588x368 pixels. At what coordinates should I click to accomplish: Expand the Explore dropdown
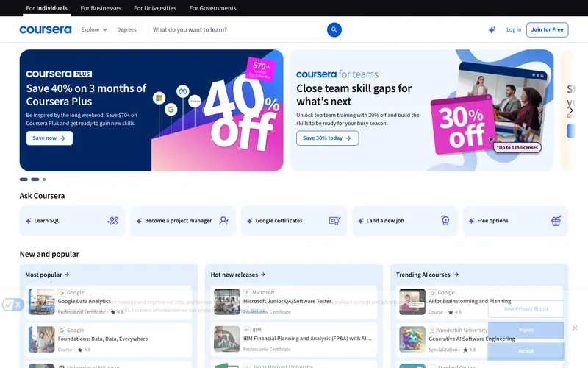tap(94, 29)
